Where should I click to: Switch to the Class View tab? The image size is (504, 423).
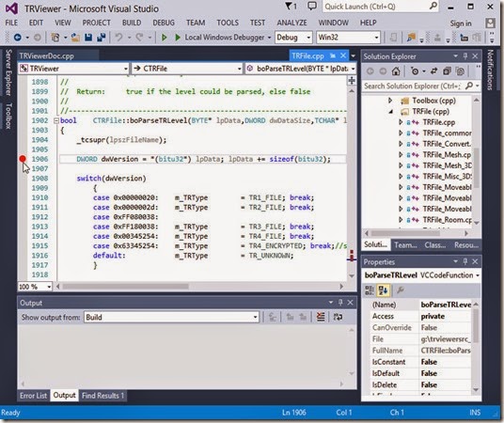(434, 245)
